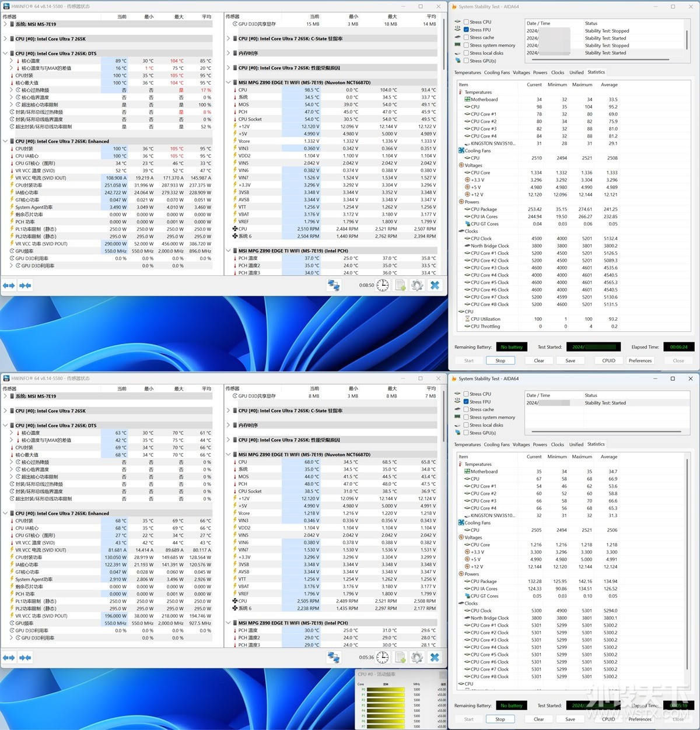Expand MSI MS-7E19 system row in upper HWiNFO

(x=5, y=24)
